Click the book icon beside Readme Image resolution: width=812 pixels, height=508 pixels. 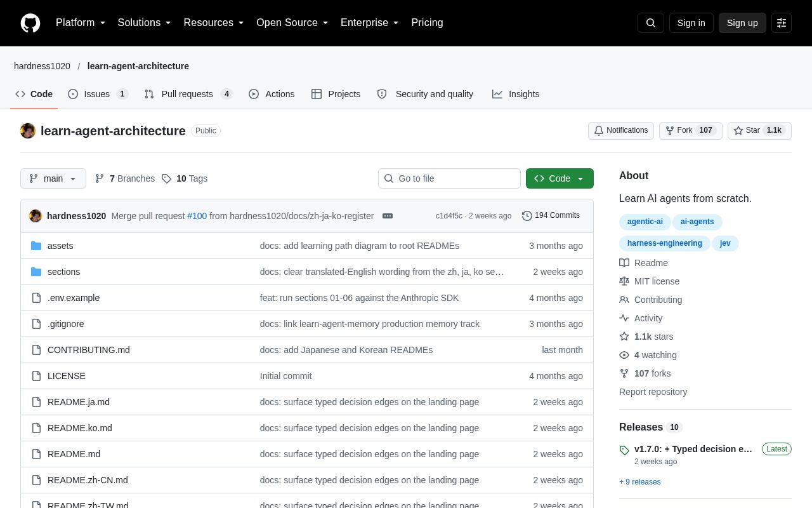(624, 263)
